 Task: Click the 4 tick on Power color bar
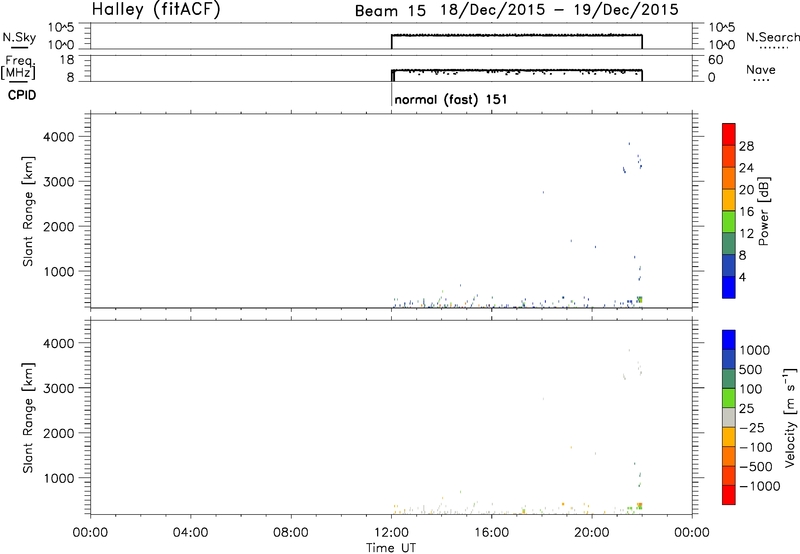[742, 277]
